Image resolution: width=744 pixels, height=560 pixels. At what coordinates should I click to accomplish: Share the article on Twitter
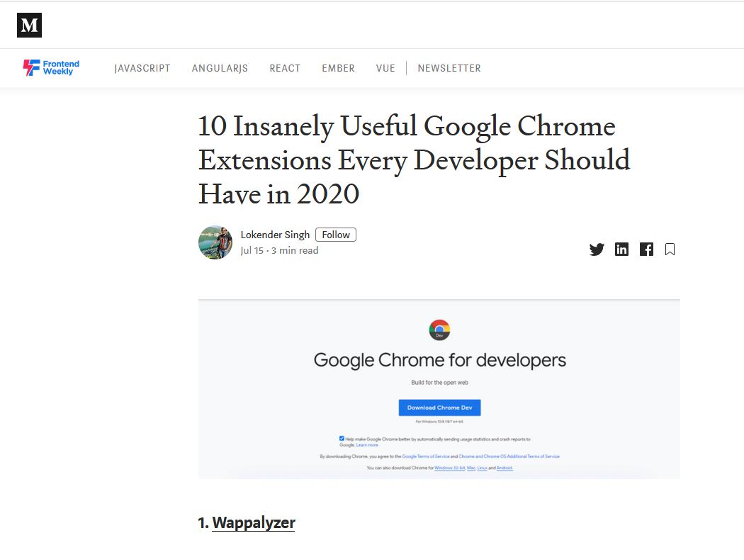coord(597,249)
